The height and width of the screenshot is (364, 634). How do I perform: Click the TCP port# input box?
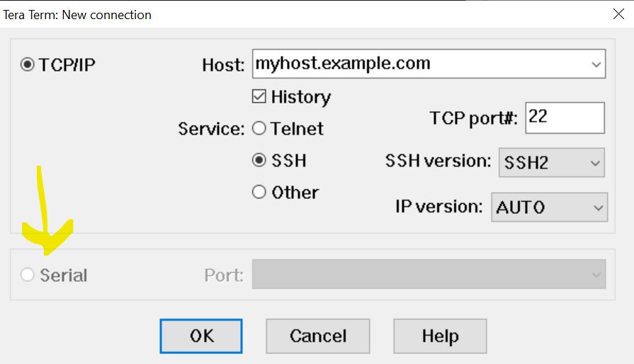(x=565, y=118)
